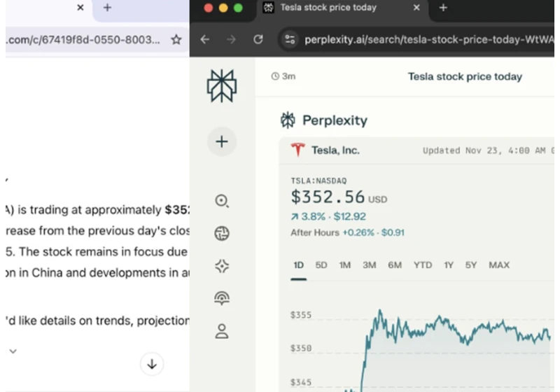This screenshot has width=560, height=392.
Task: Start a new thread with plus button
Action: click(222, 141)
